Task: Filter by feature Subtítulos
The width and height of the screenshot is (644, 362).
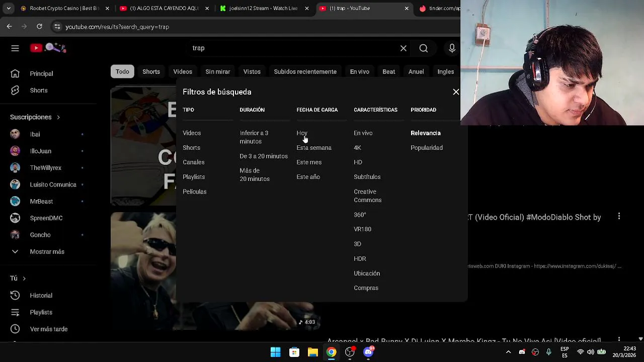Action: 367,177
